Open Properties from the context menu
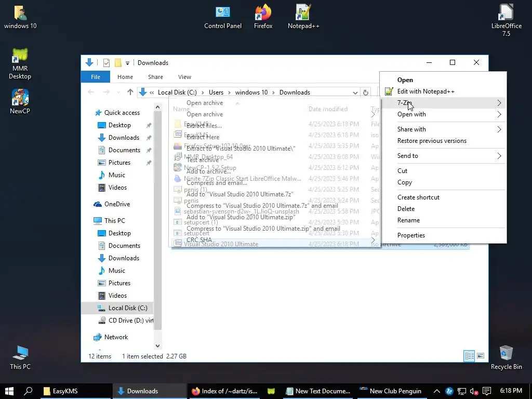This screenshot has width=532, height=399. coord(443,235)
